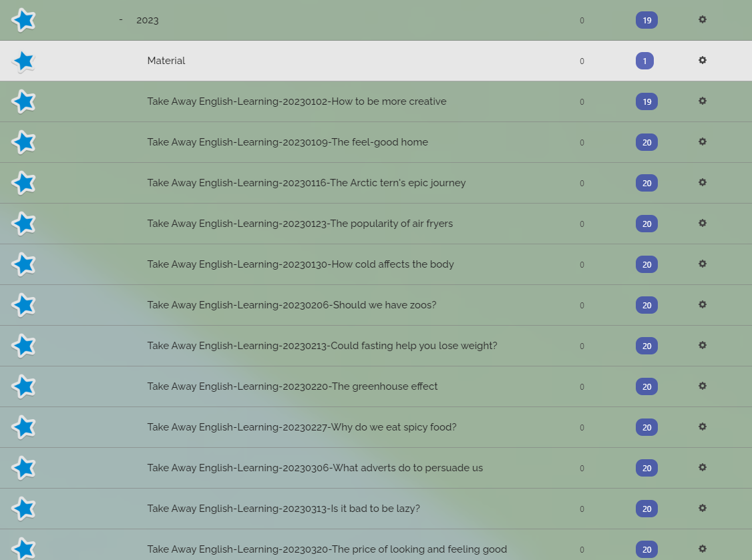
Task: Click the star icon beside the 2023 row
Action: pos(23,20)
